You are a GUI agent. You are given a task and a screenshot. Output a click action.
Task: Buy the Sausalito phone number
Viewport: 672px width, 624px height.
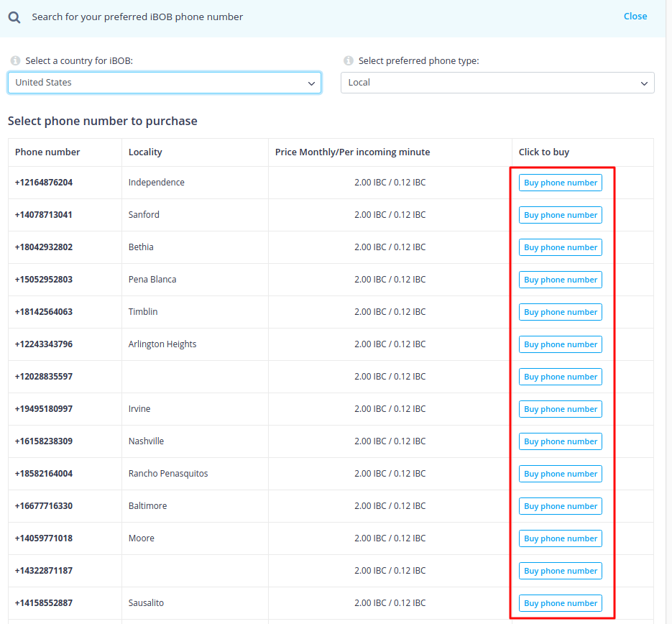[x=561, y=603]
